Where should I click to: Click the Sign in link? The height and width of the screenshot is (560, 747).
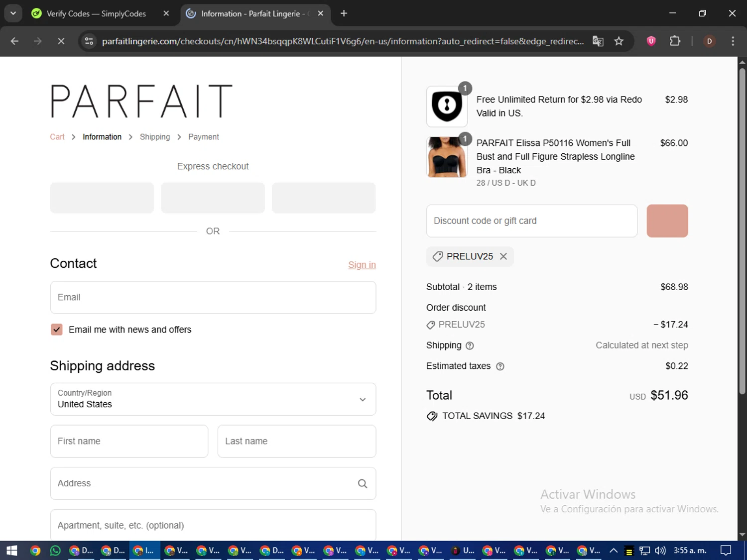point(362,265)
